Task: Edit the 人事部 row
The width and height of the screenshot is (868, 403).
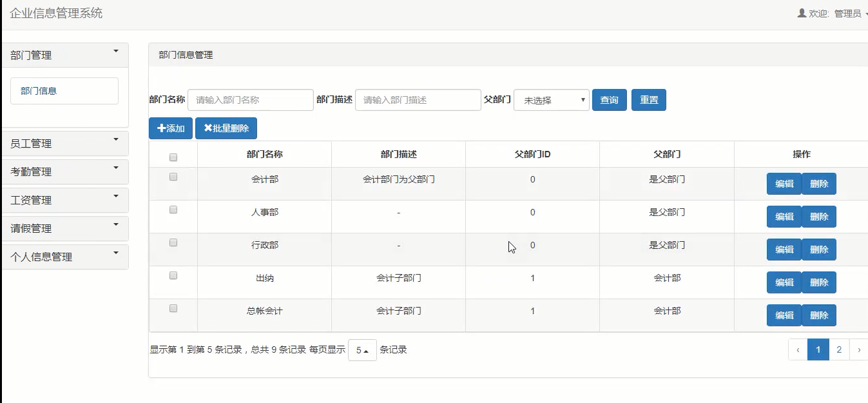Action: click(x=784, y=217)
